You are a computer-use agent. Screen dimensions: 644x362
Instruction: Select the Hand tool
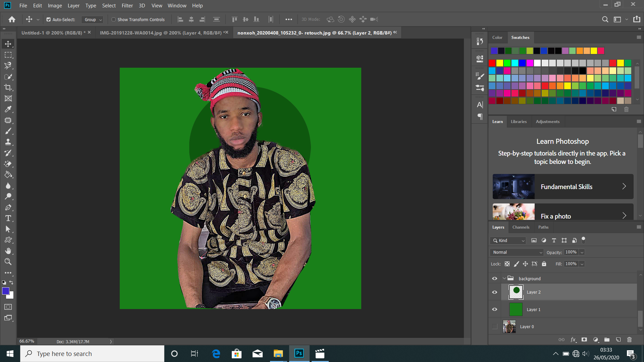pos(8,251)
